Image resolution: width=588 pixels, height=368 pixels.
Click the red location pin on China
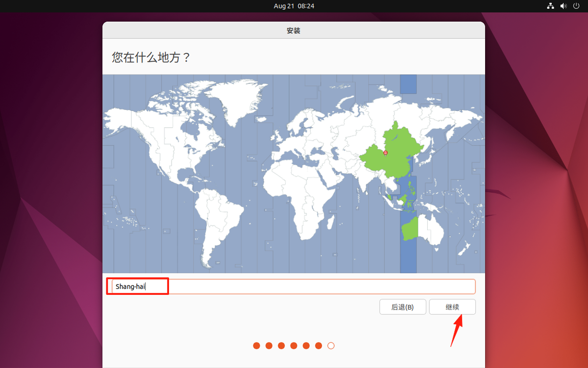(x=385, y=153)
